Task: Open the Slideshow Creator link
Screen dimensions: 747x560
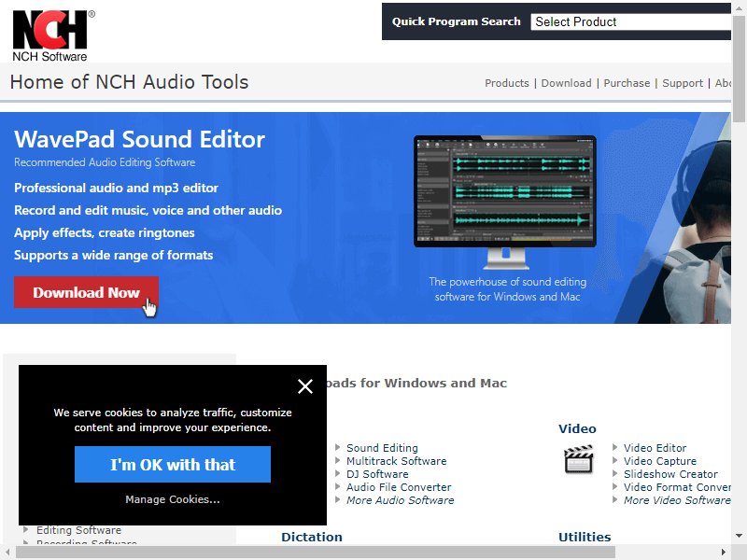Action: tap(670, 474)
